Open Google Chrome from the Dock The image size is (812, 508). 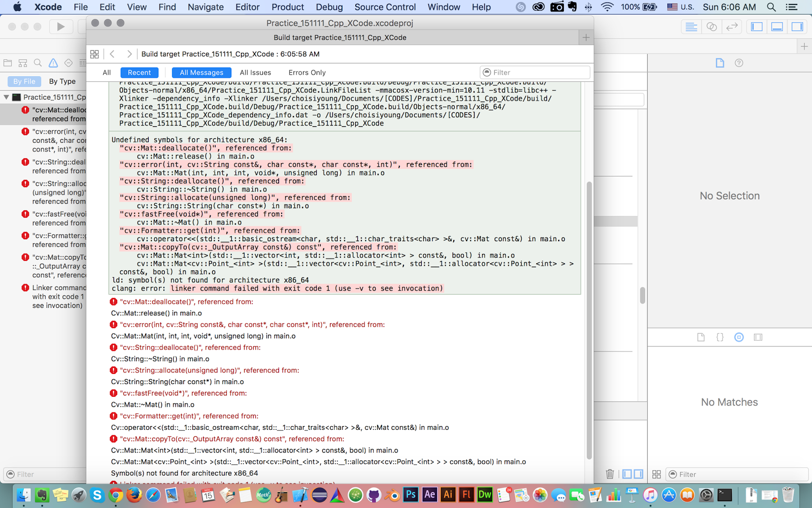pos(116,494)
